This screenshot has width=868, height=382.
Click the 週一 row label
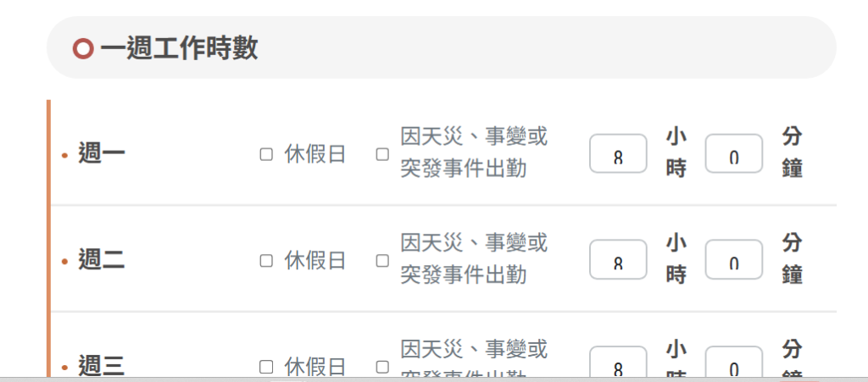101,155
